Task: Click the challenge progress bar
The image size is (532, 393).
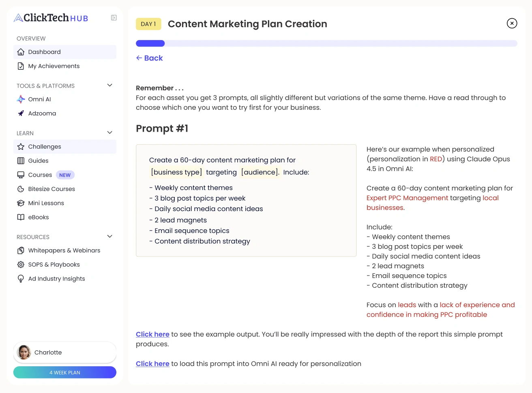Action: coord(326,43)
